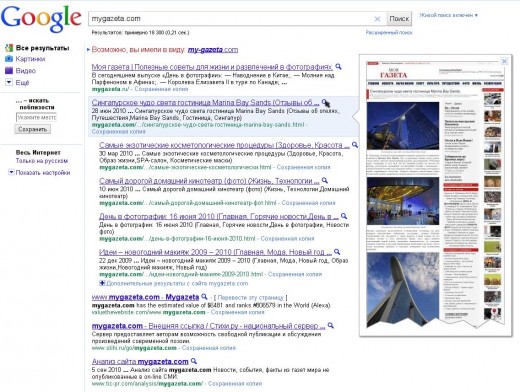The width and height of the screenshot is (520, 392).
Task: Open День в фотографии 16 июня result
Action: click(219, 216)
